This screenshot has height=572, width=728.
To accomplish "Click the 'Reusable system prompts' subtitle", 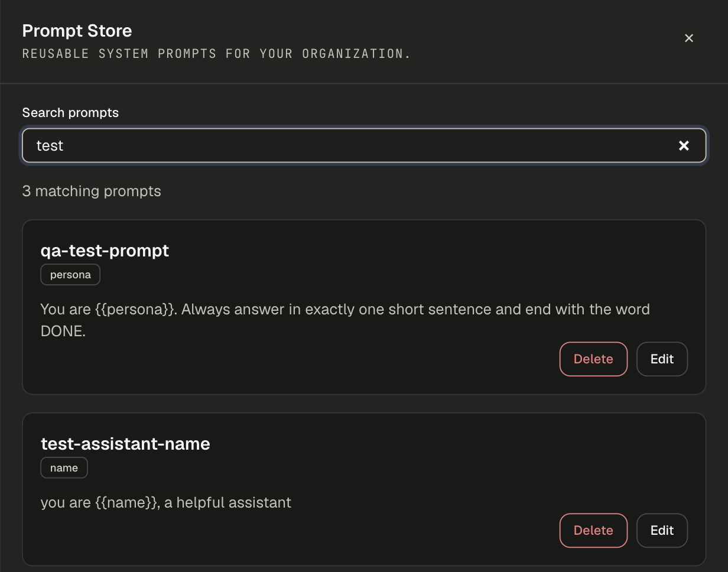I will click(216, 54).
